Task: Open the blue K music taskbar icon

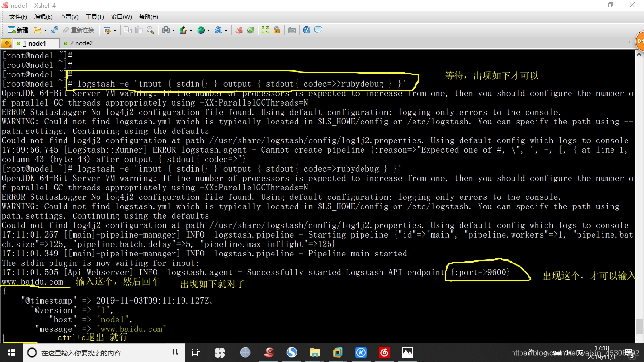Action: 361,353
